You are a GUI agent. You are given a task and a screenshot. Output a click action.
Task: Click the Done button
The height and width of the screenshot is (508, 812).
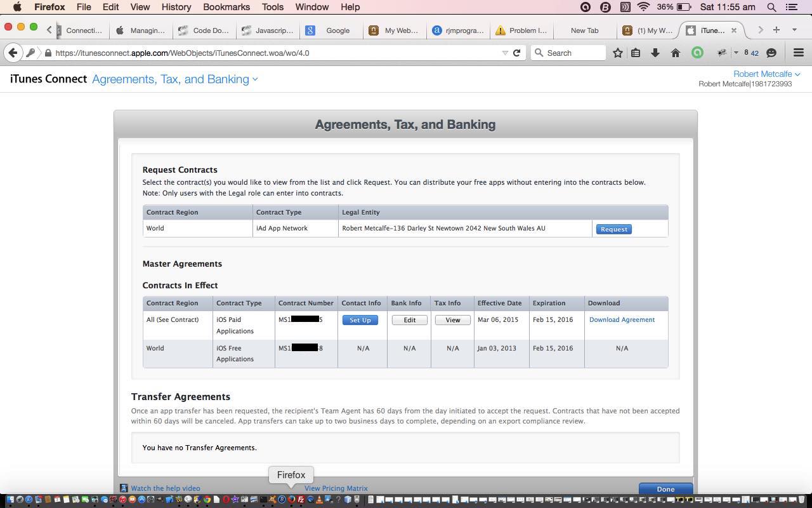[665, 489]
